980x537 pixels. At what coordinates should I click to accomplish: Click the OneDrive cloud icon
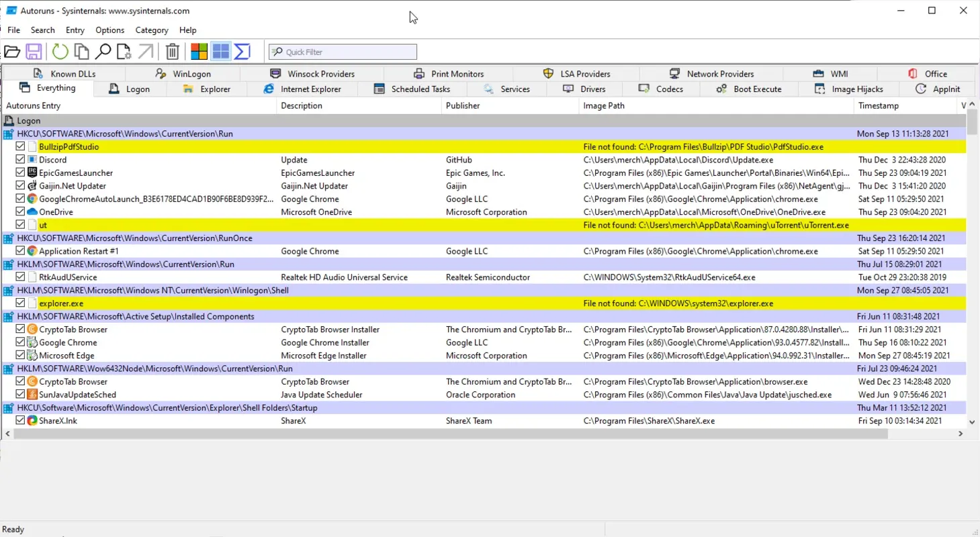tap(32, 212)
